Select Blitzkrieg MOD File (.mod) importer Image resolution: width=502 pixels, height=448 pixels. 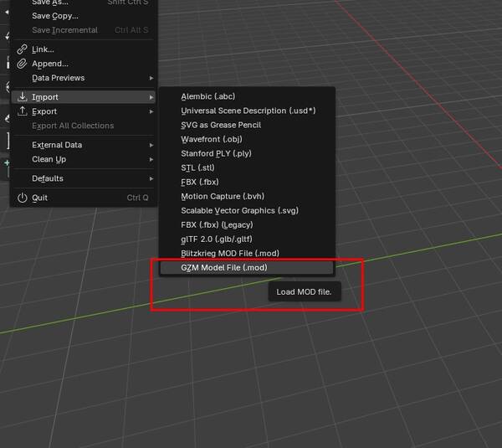(x=247, y=253)
